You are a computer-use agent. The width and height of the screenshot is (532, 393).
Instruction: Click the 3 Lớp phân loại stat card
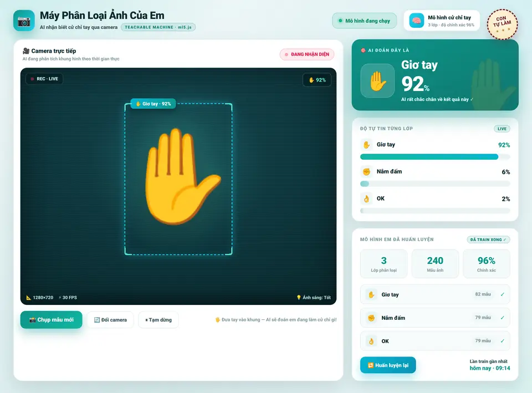coord(383,264)
